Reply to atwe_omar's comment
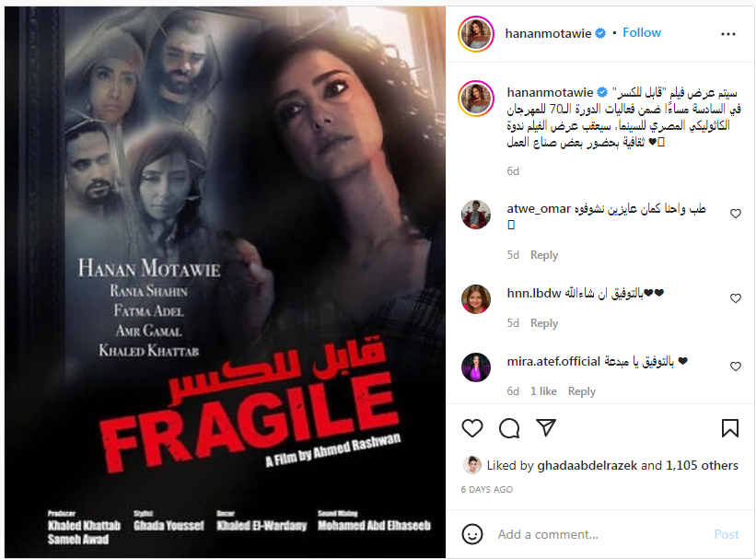 (544, 255)
